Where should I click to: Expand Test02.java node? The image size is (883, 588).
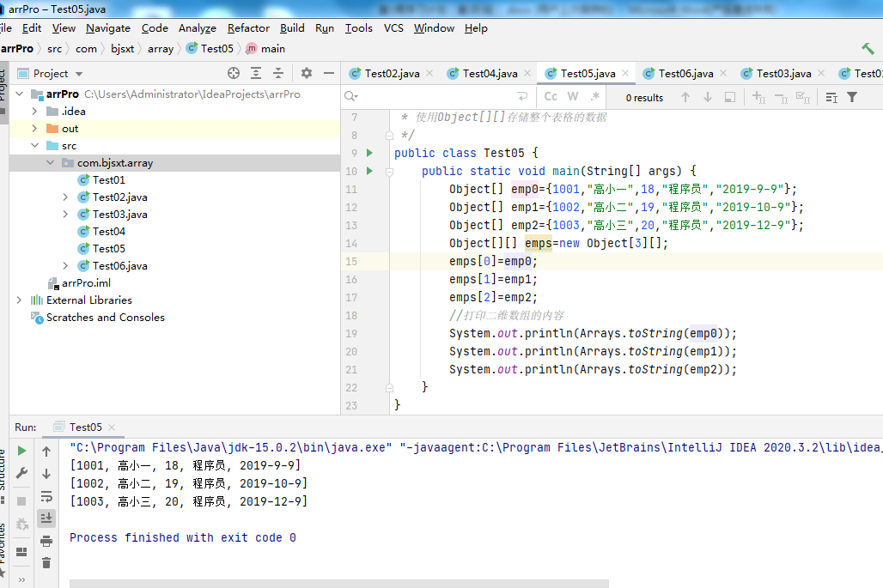click(x=65, y=197)
